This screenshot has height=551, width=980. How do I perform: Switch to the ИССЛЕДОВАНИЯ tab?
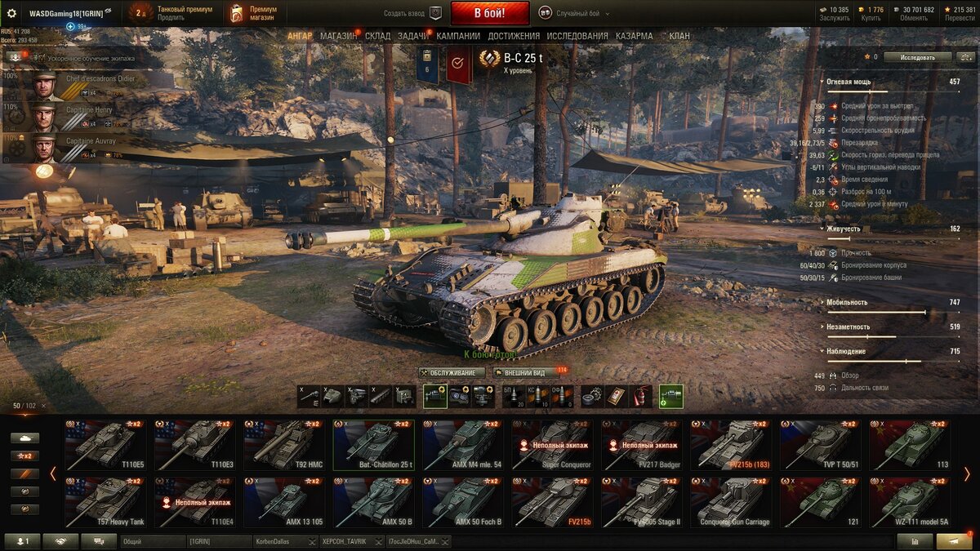577,36
